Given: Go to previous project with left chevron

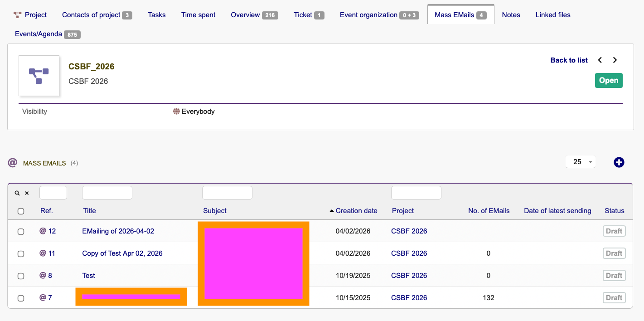Looking at the screenshot, I should coord(600,60).
